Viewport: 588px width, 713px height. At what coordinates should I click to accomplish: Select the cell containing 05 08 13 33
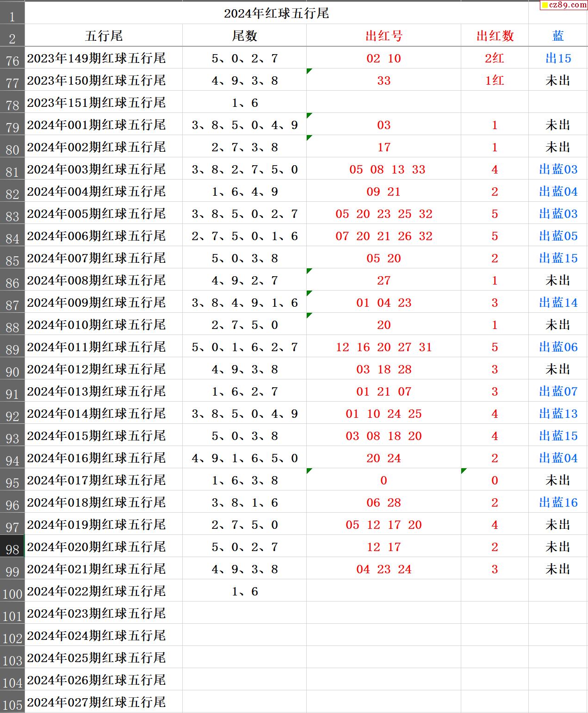(384, 169)
